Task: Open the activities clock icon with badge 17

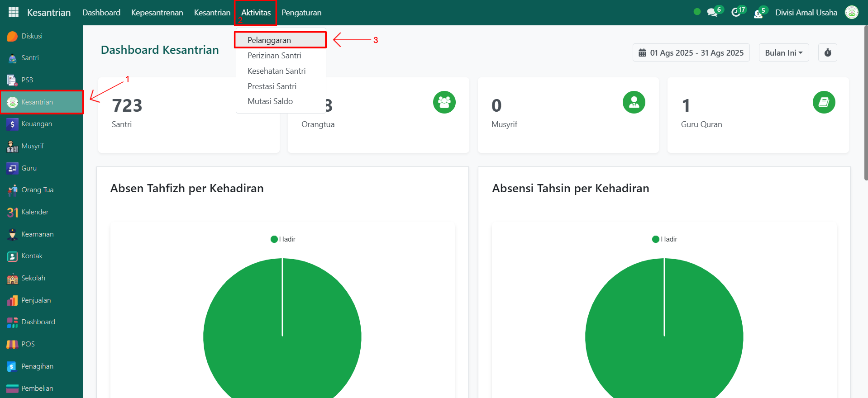Action: 736,12
